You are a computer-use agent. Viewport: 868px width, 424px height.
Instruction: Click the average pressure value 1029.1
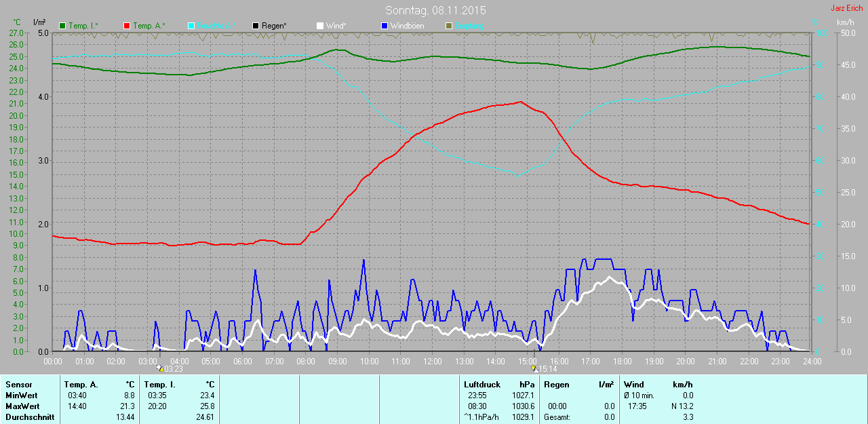tap(523, 417)
